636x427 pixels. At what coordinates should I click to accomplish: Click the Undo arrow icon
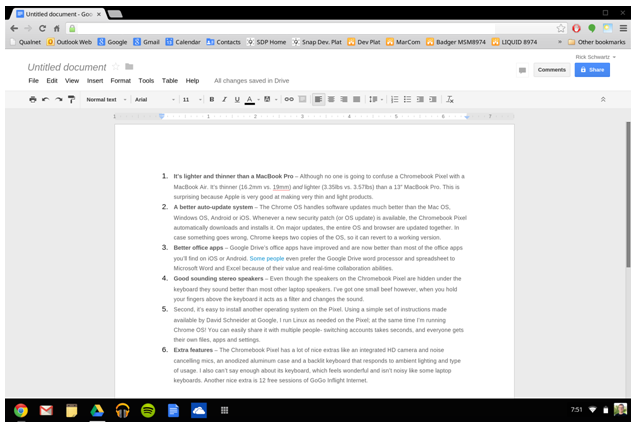point(46,100)
